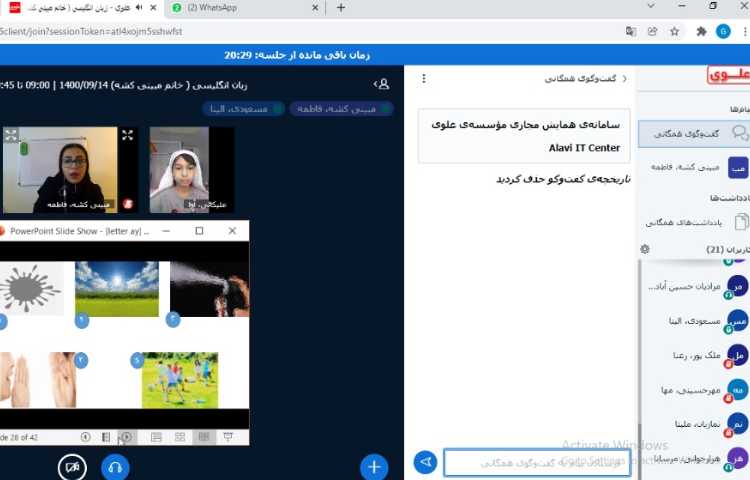Start PowerPoint Slide Show view icon
Image resolution: width=750 pixels, height=480 pixels.
tap(228, 437)
